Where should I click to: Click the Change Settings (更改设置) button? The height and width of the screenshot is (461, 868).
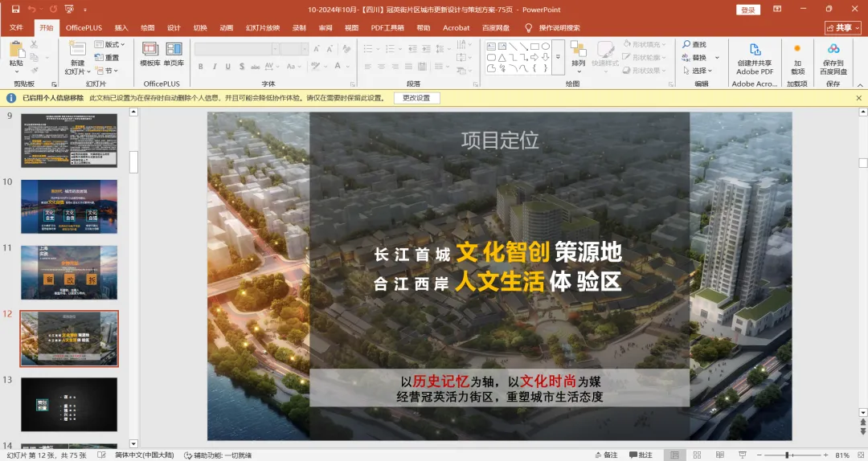pos(417,98)
